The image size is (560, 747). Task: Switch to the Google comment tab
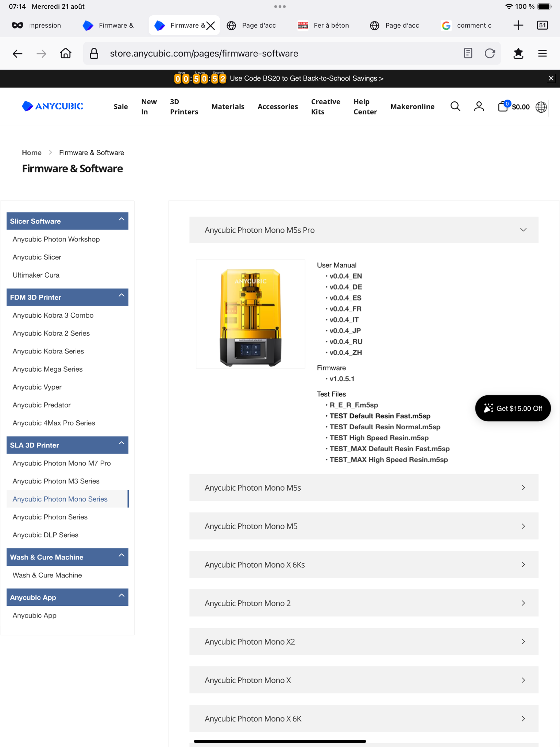467,25
